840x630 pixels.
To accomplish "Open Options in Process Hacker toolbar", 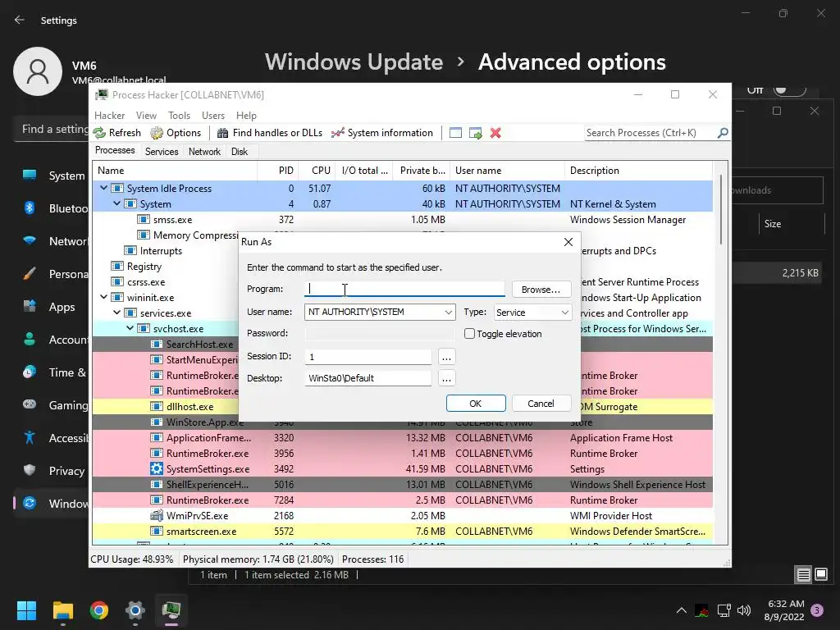I will [176, 133].
